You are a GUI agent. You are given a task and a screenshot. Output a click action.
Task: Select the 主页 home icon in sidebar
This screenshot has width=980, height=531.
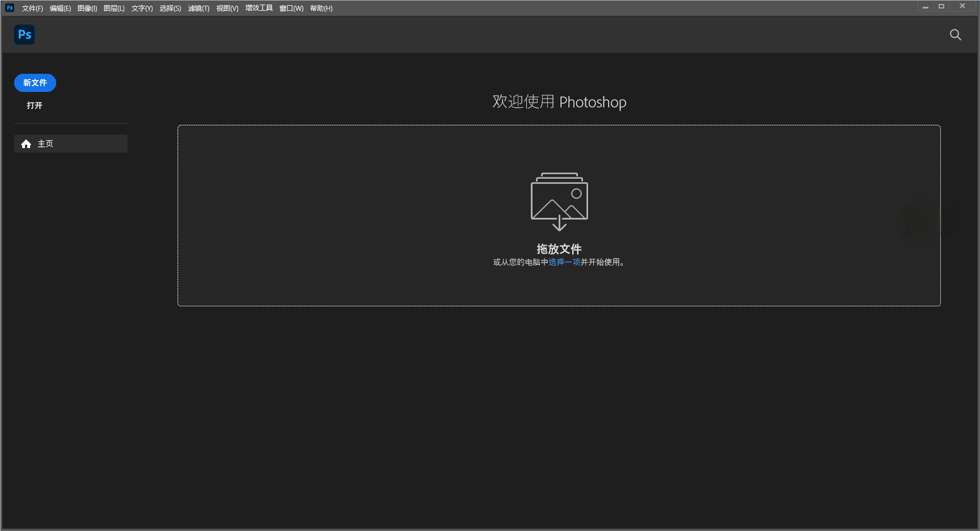(x=26, y=144)
